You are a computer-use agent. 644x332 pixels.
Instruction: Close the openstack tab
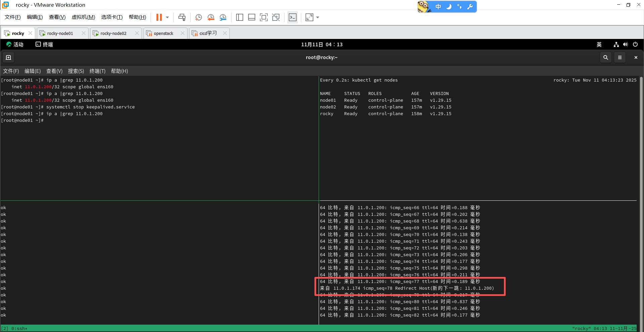[182, 33]
